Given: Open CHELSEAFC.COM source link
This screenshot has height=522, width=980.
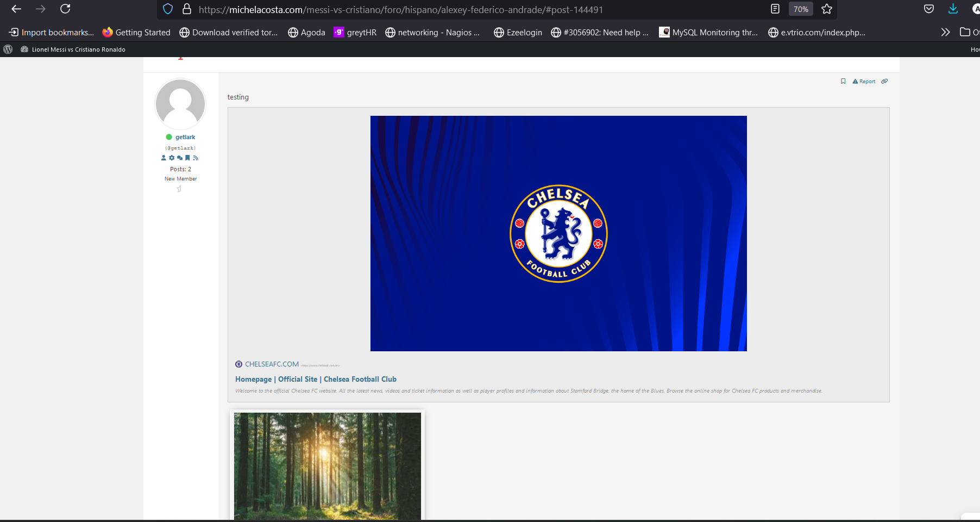Looking at the screenshot, I should (x=272, y=364).
